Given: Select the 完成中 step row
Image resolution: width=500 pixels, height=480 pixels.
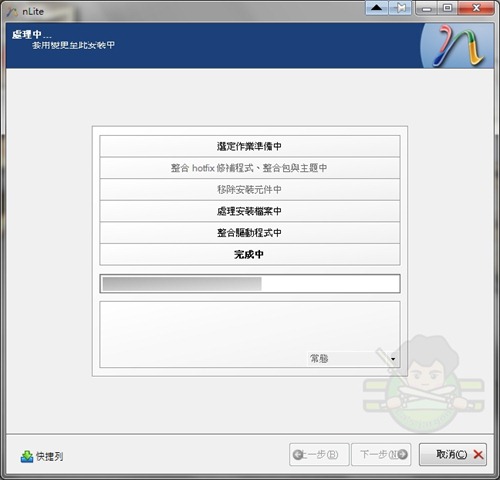Looking at the screenshot, I should [x=250, y=254].
